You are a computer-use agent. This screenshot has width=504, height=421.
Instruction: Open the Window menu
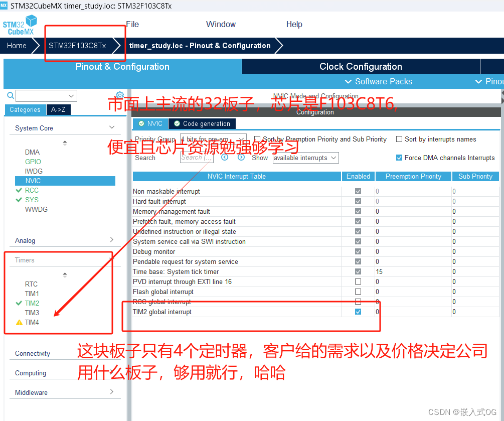pos(221,24)
